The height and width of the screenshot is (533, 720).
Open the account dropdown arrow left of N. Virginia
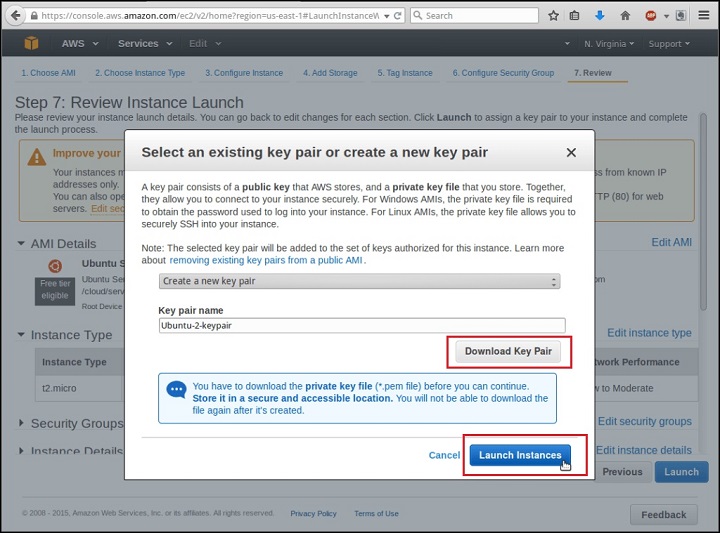click(567, 44)
